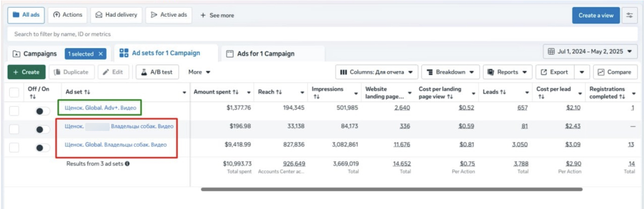Sort by the Leads column arrows

[503, 92]
